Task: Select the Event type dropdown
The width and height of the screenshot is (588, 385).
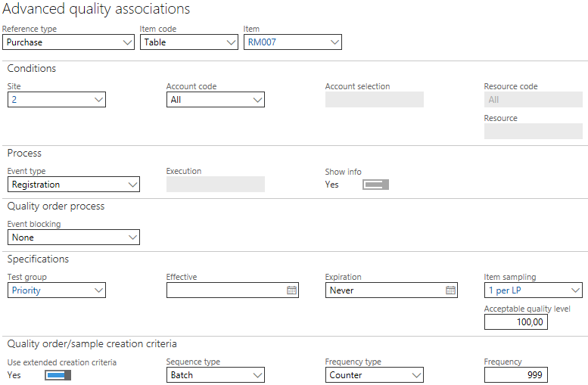Action: click(x=133, y=185)
